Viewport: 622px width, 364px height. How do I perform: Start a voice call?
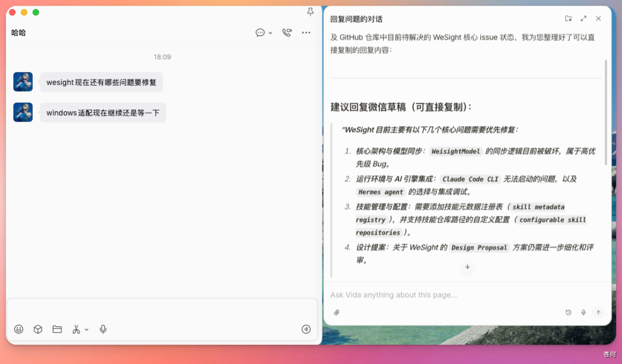coord(287,32)
